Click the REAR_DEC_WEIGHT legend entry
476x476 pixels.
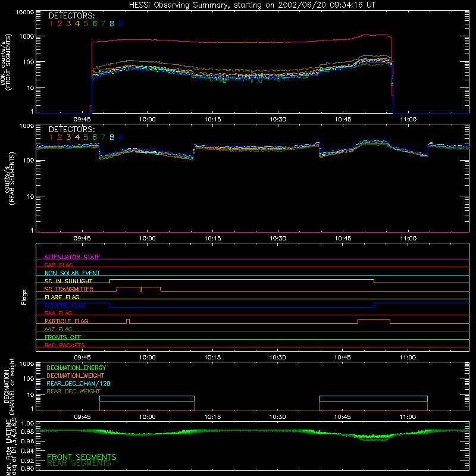click(73, 392)
